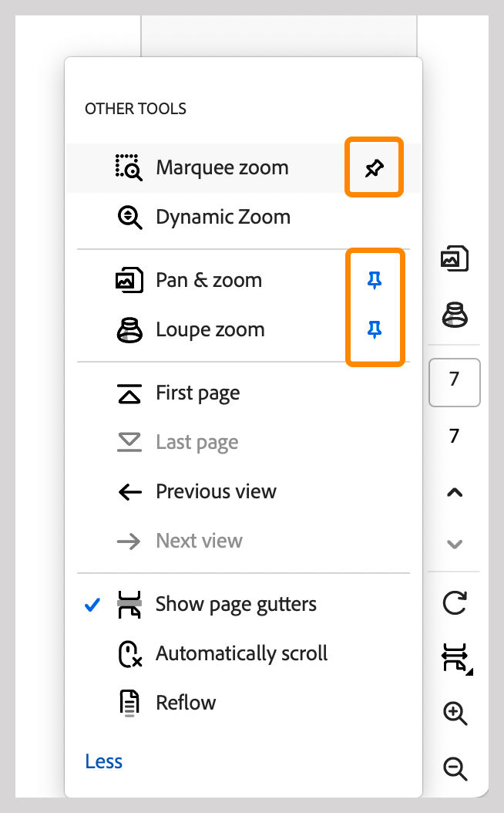Go to previous page with up chevron
The width and height of the screenshot is (504, 813).
tap(455, 492)
